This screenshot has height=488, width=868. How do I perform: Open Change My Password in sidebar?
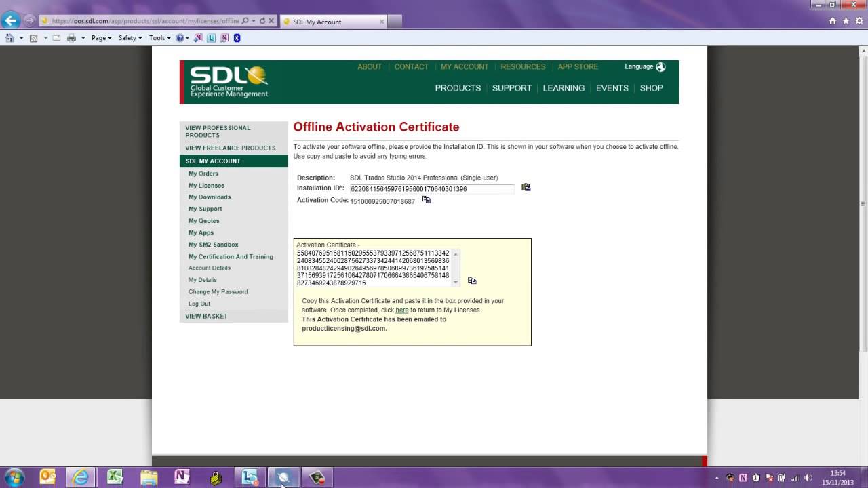[x=218, y=292]
